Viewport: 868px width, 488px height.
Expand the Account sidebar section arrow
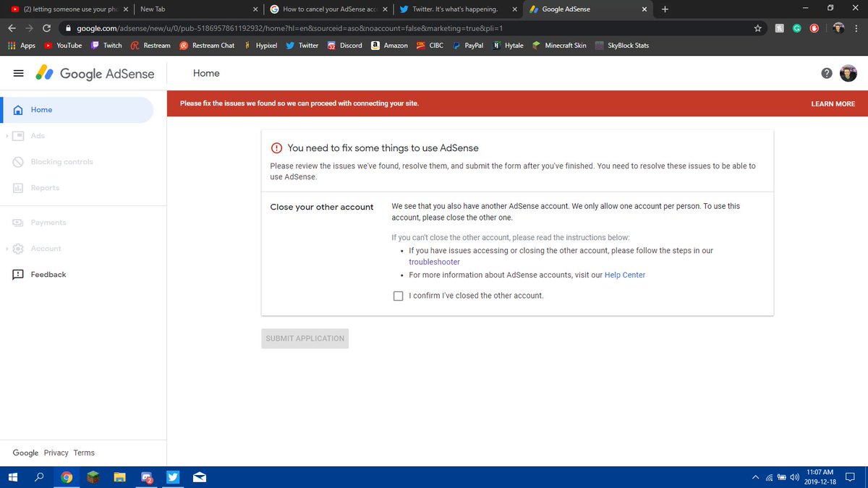pos(6,249)
